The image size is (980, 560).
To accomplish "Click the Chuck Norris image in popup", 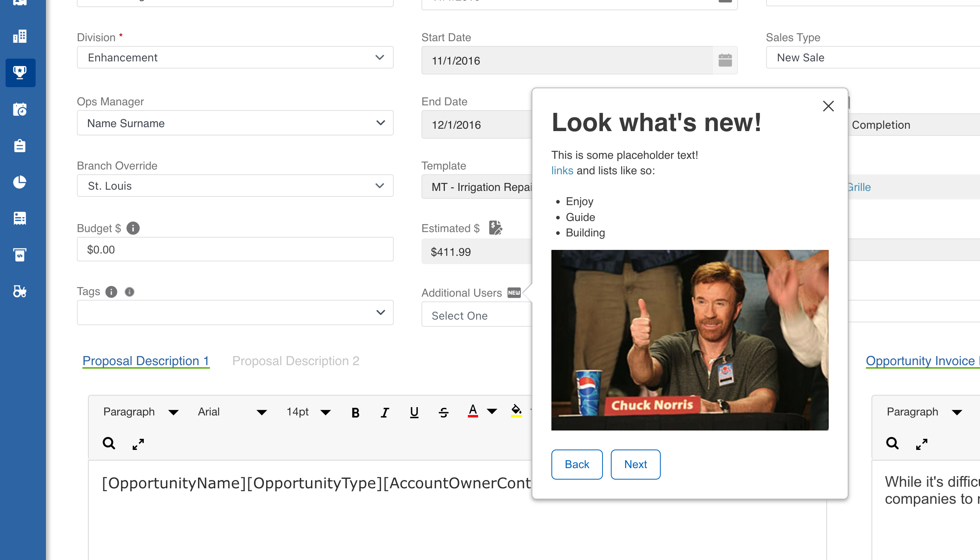I will [x=690, y=340].
